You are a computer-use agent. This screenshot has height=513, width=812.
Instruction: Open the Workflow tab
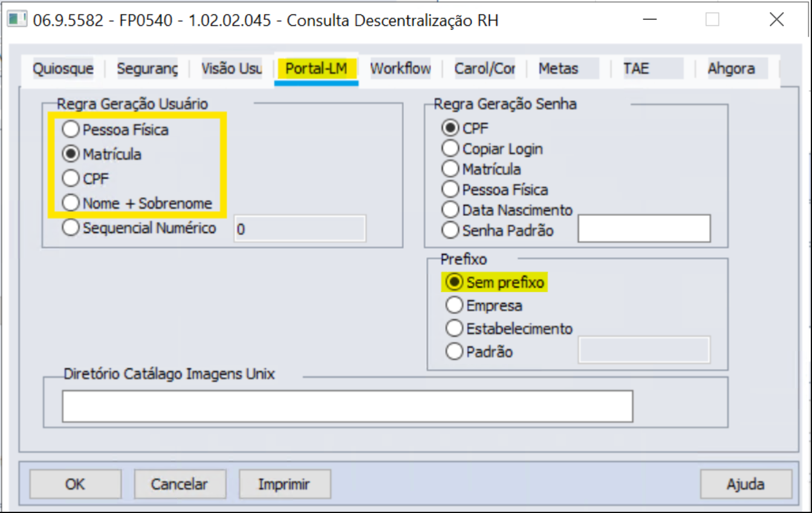point(400,68)
